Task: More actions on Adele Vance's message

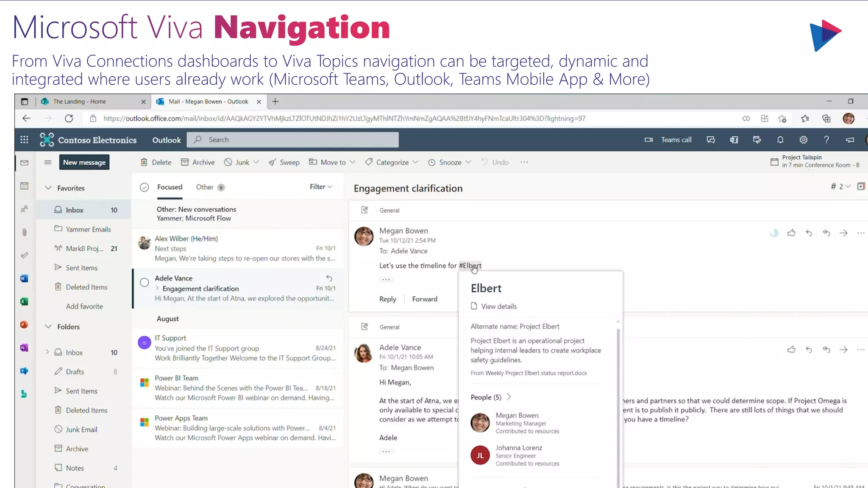Action: pyautogui.click(x=861, y=349)
